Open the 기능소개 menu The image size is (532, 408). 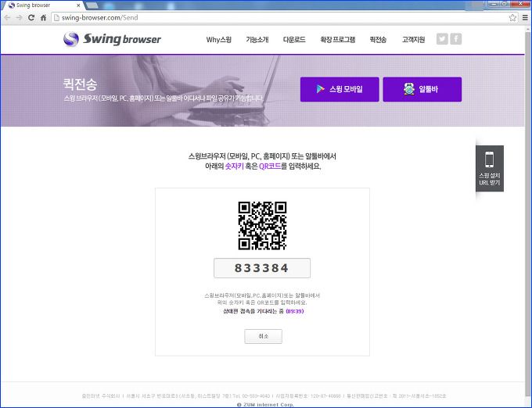click(257, 40)
